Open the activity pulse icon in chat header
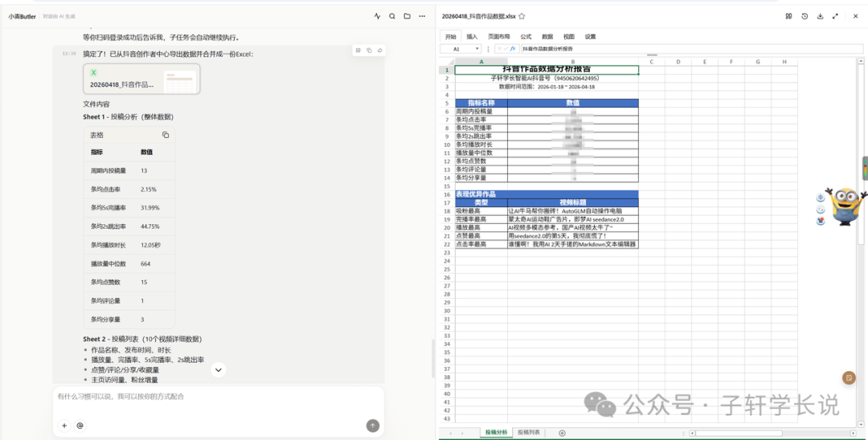 (377, 17)
